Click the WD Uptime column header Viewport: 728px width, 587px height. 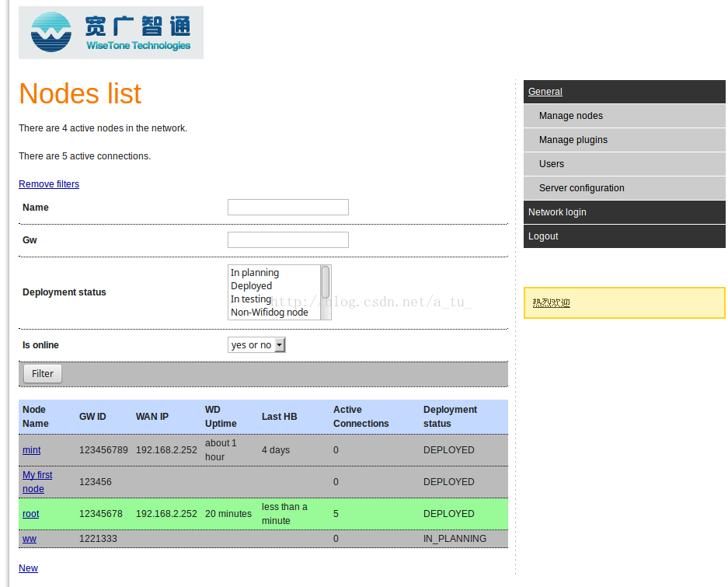(x=221, y=417)
